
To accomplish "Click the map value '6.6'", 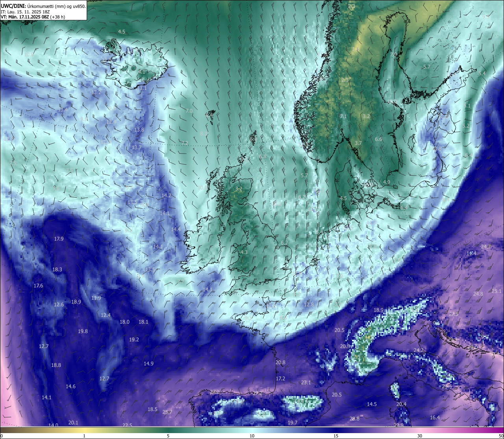I will 378,139.
